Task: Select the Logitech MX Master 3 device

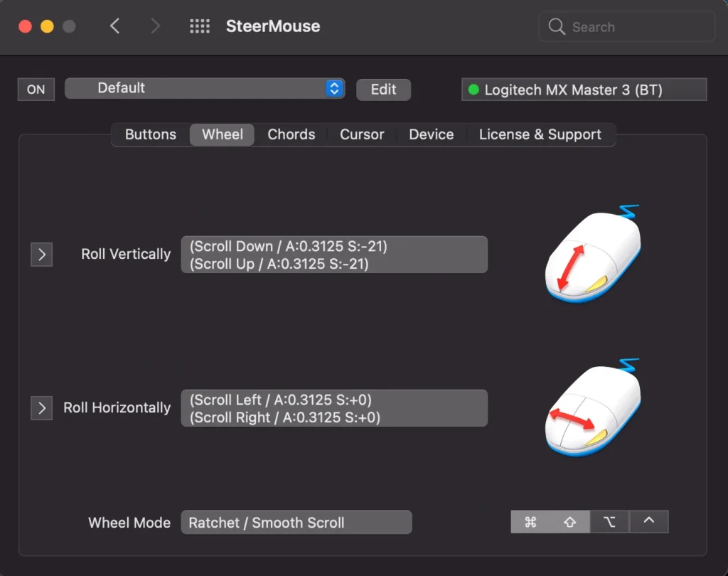Action: pos(584,90)
